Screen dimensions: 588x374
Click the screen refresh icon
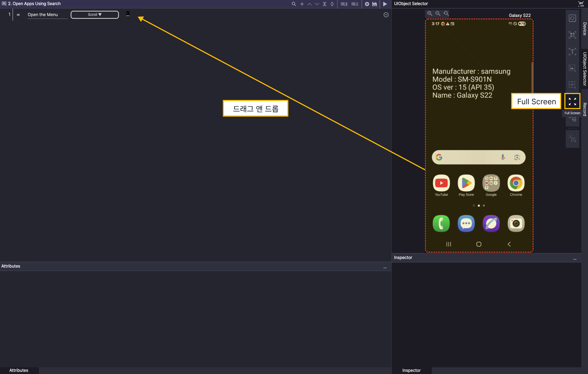click(572, 18)
